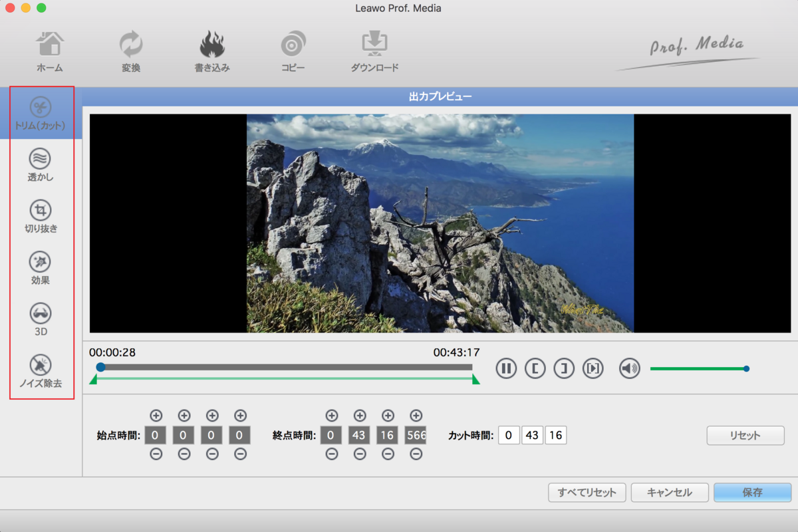Increase 終点時間 seconds (16) with plus

388,416
